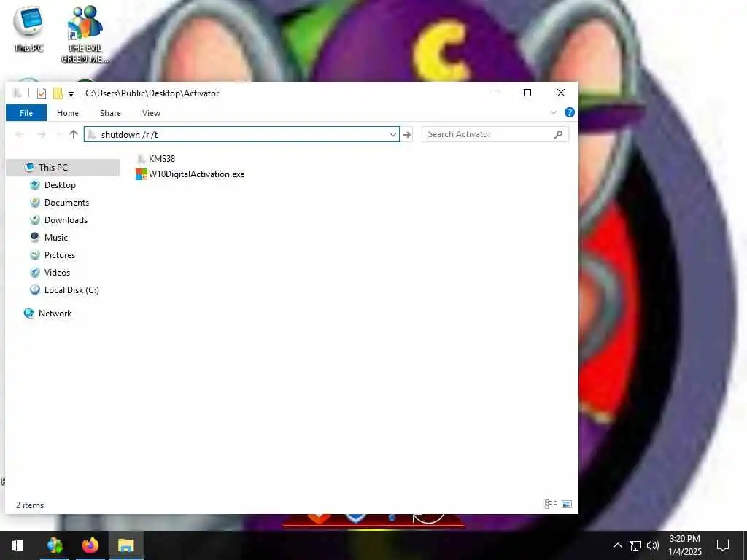
Task: Click the This PC desktop icon
Action: [28, 29]
